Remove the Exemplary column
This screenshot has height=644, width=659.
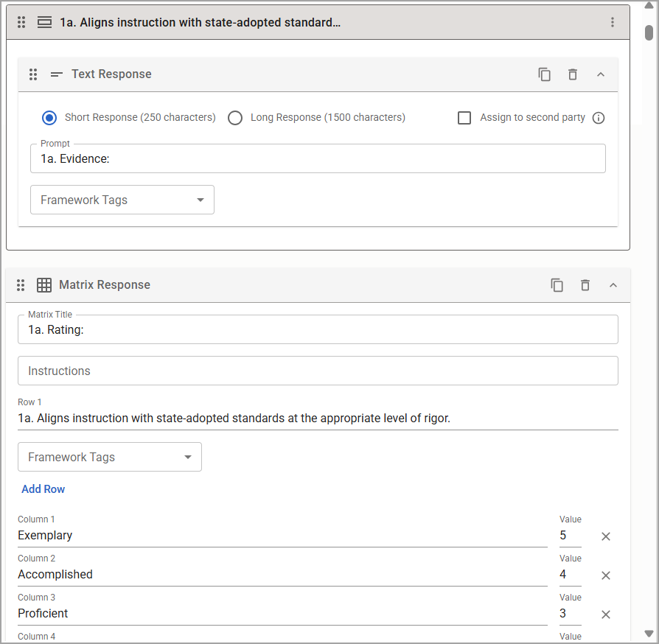[x=606, y=536]
